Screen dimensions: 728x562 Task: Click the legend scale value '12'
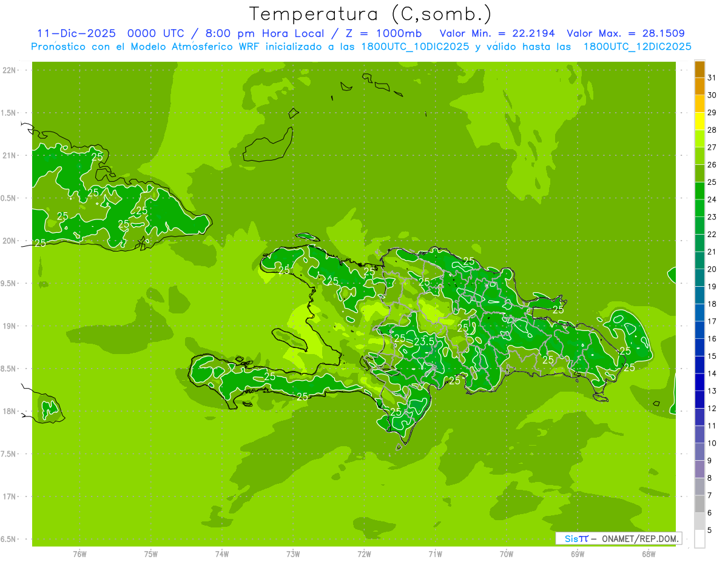pos(712,409)
